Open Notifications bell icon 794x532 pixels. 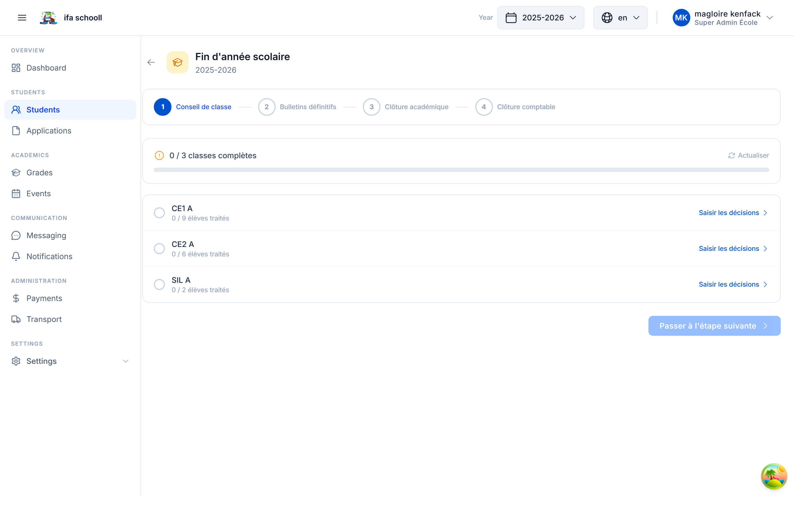(x=16, y=256)
